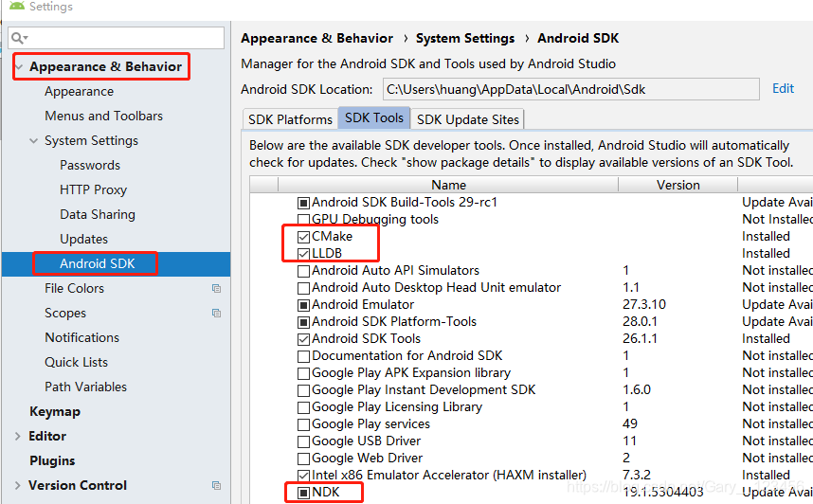This screenshot has height=504, width=813.
Task: Open the Scopes settings page
Action: coord(65,314)
